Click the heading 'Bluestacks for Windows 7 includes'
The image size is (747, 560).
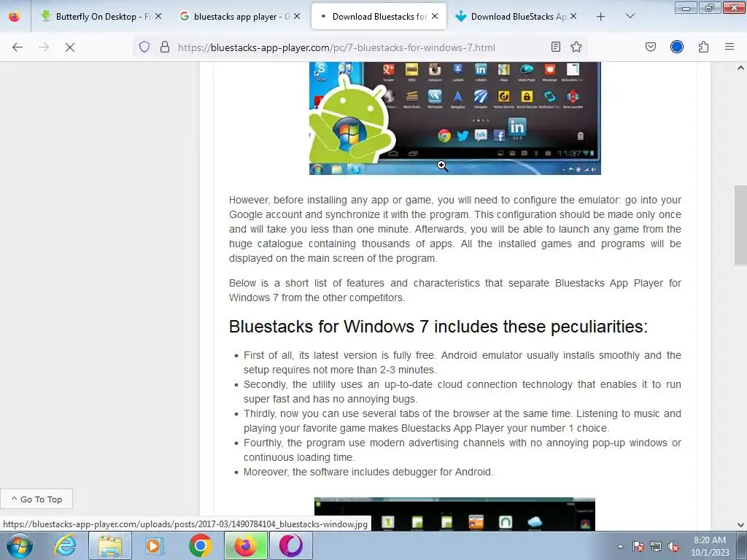pyautogui.click(x=438, y=327)
